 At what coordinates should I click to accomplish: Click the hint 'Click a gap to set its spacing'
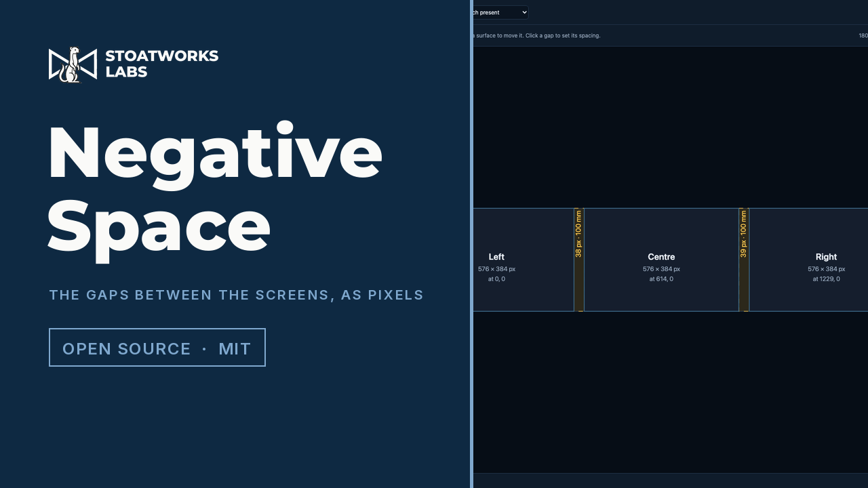[x=562, y=35]
